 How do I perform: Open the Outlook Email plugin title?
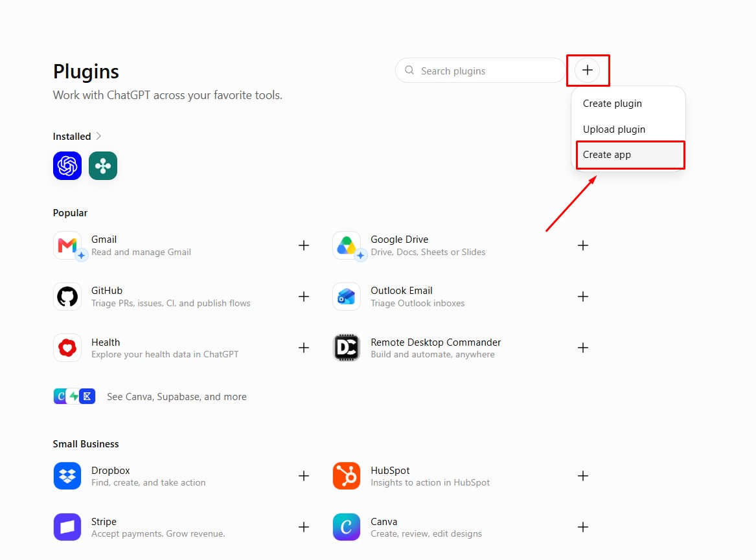coord(402,291)
